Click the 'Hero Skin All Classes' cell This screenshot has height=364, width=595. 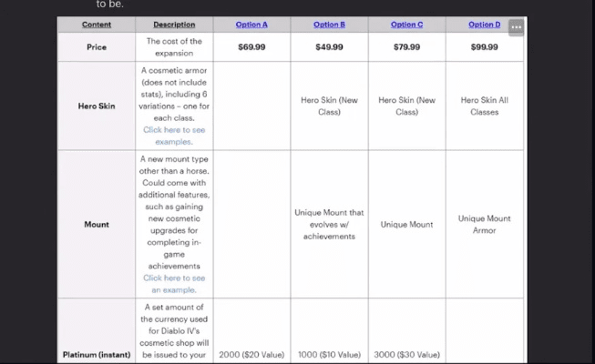tap(484, 106)
